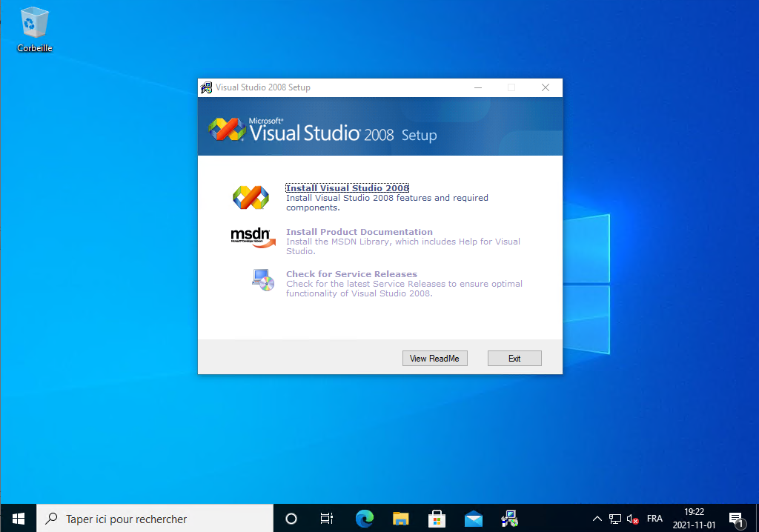Click the Taper ici pour rechercher search box
759x532 pixels.
[x=156, y=519]
